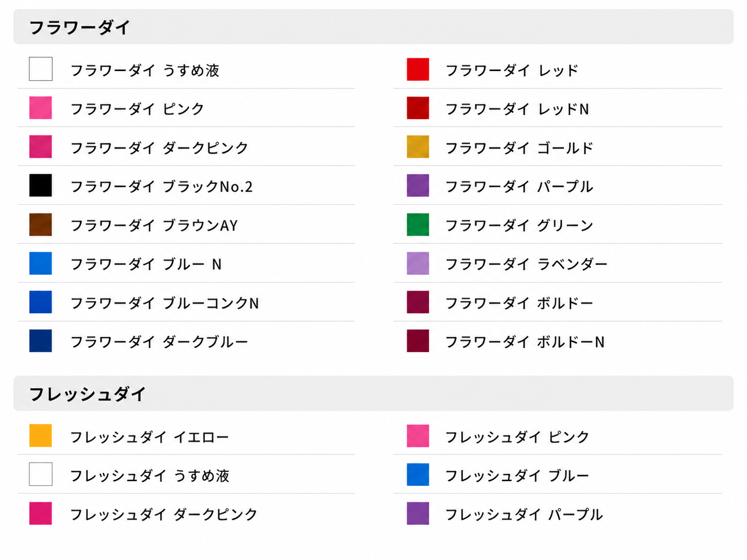Screen dimensions: 747x560
Task: Choose the フラワーダイ ゴールド gold swatch
Action: click(x=418, y=147)
